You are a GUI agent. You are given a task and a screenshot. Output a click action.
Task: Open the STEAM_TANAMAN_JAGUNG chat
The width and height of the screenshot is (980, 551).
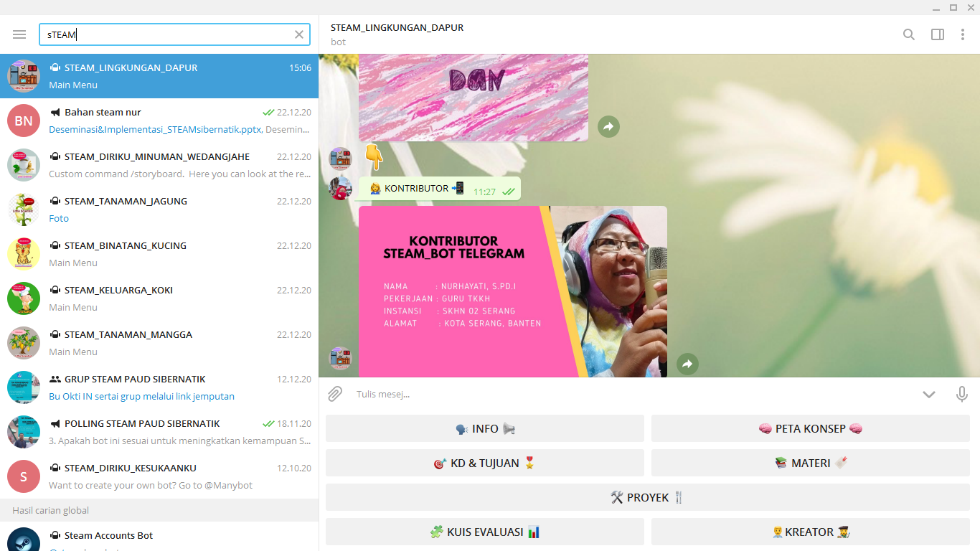(x=159, y=209)
